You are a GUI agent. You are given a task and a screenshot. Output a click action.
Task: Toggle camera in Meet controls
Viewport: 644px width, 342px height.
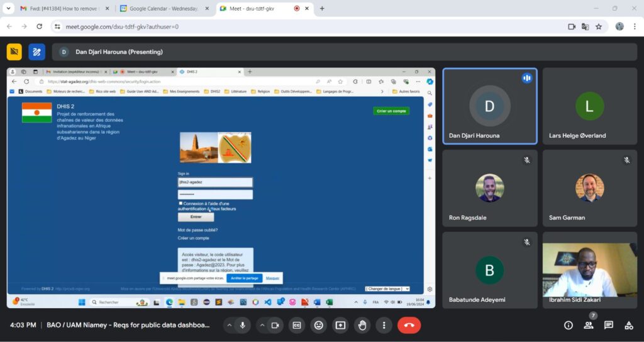275,325
